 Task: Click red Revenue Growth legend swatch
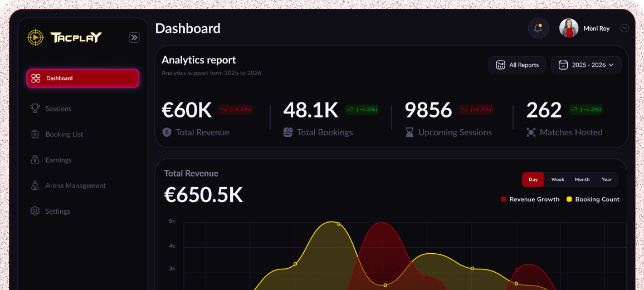(504, 199)
